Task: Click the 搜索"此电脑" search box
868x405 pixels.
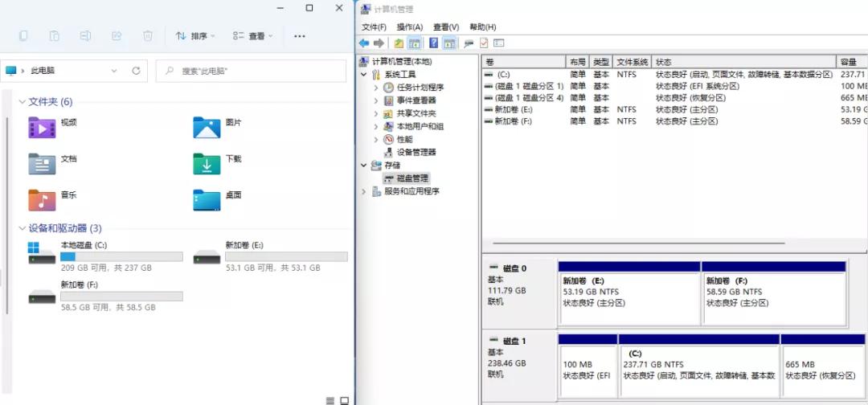Action: coord(251,71)
